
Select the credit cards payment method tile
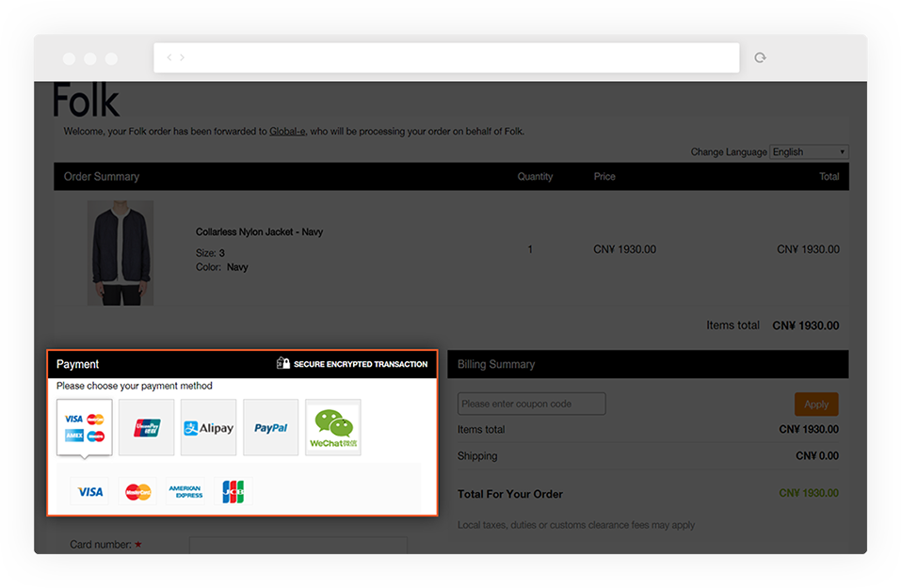pyautogui.click(x=85, y=427)
